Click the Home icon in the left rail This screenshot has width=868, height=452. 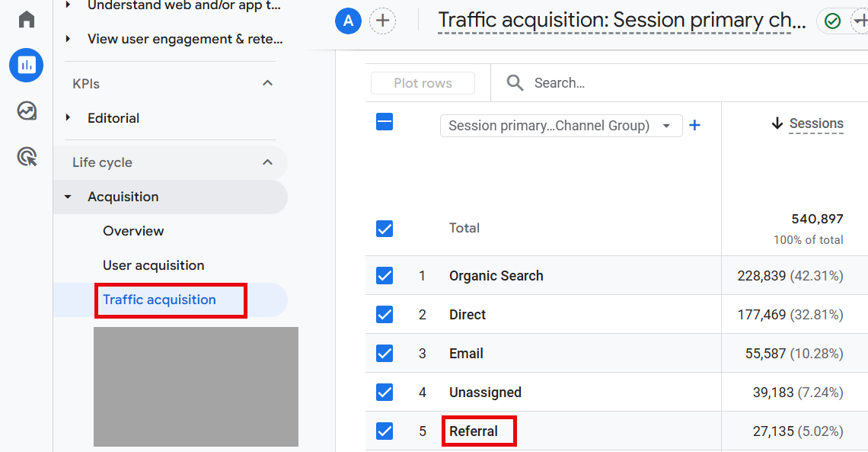pos(26,19)
